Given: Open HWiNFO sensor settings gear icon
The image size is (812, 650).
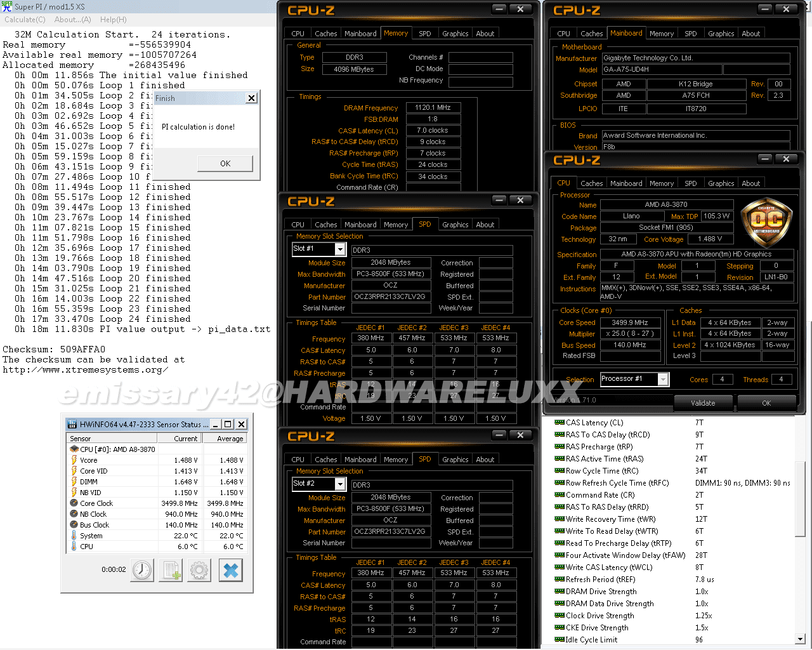Looking at the screenshot, I should pos(199,570).
